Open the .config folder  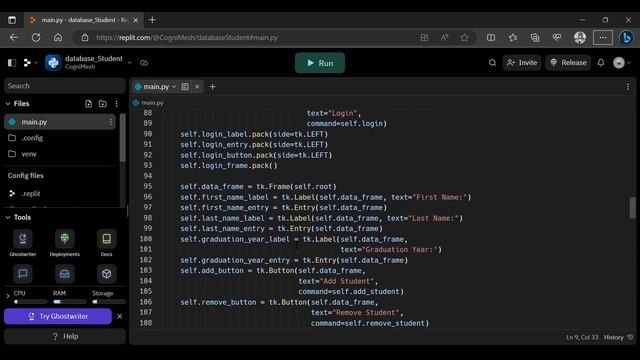click(32, 138)
